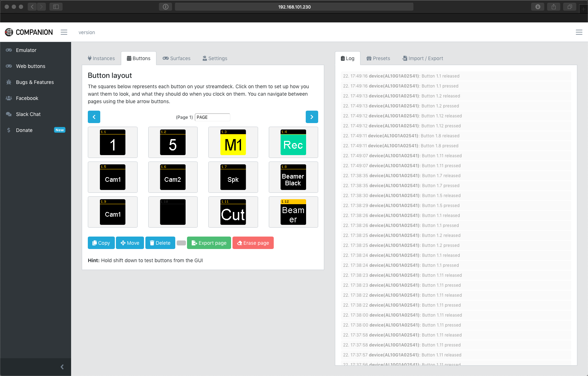Select empty button 1.10

(x=173, y=212)
